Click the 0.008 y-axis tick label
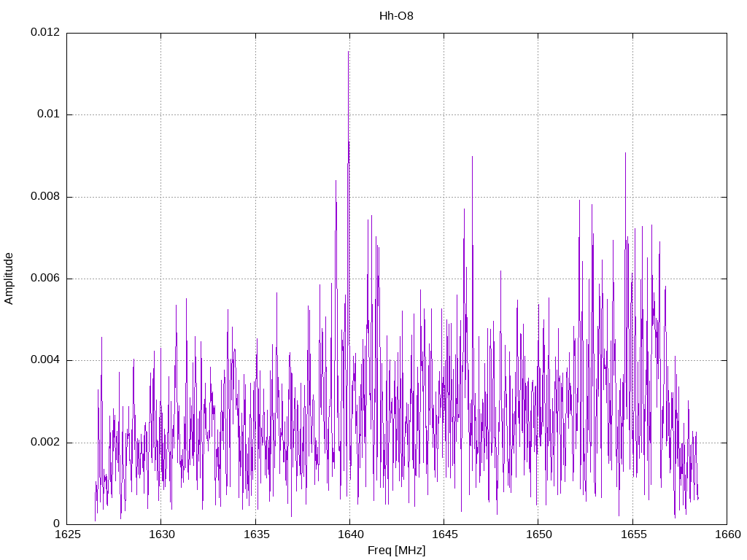747x560 pixels. 45,196
